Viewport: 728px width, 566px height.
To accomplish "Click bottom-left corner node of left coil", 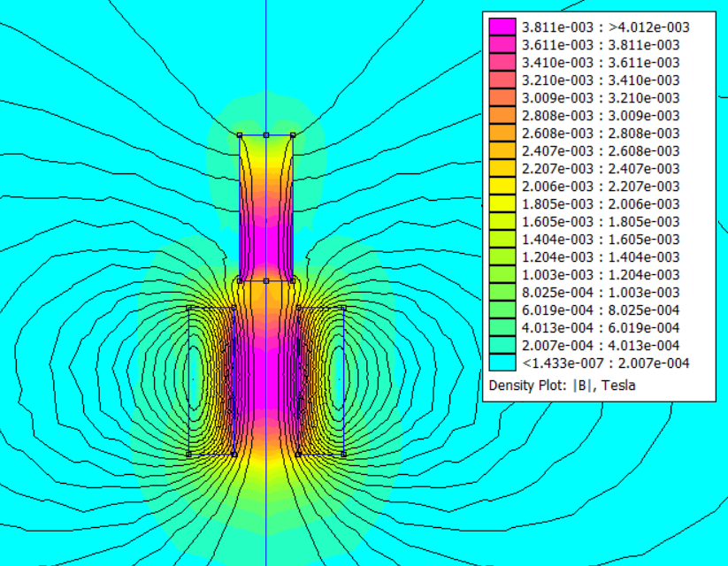I will click(x=189, y=455).
